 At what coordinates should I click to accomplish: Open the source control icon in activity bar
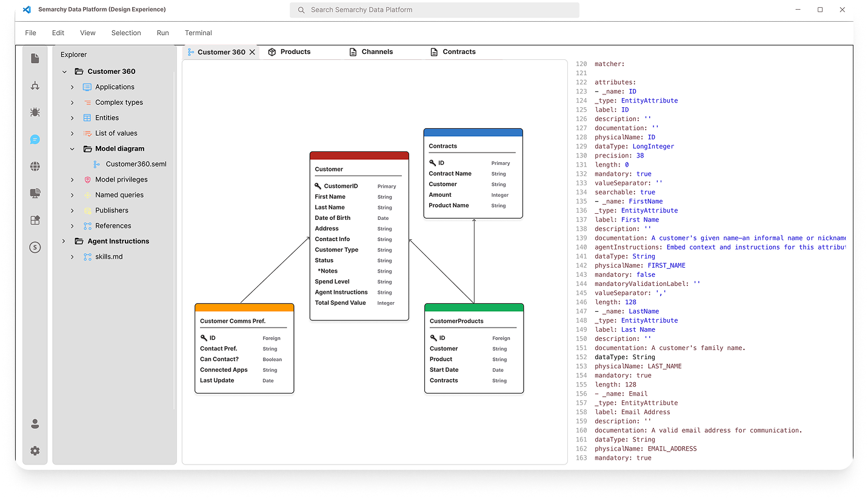35,85
